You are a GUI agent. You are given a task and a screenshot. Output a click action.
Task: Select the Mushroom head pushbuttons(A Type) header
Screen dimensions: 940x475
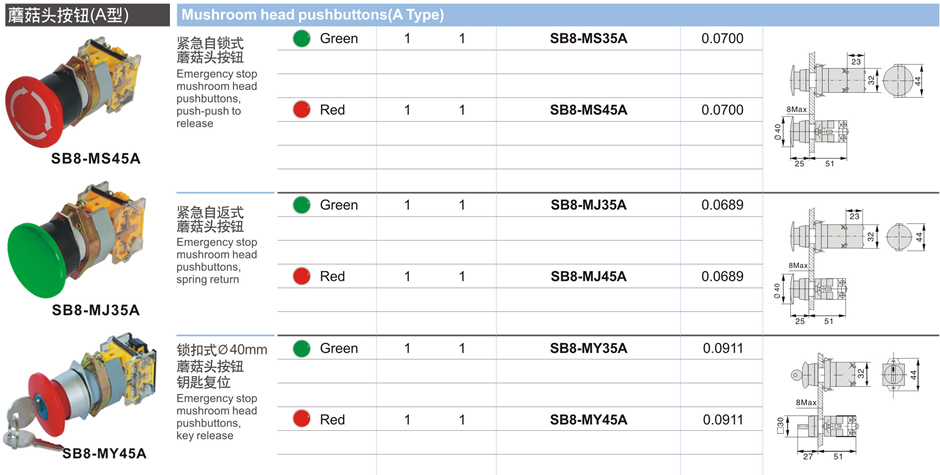point(313,15)
